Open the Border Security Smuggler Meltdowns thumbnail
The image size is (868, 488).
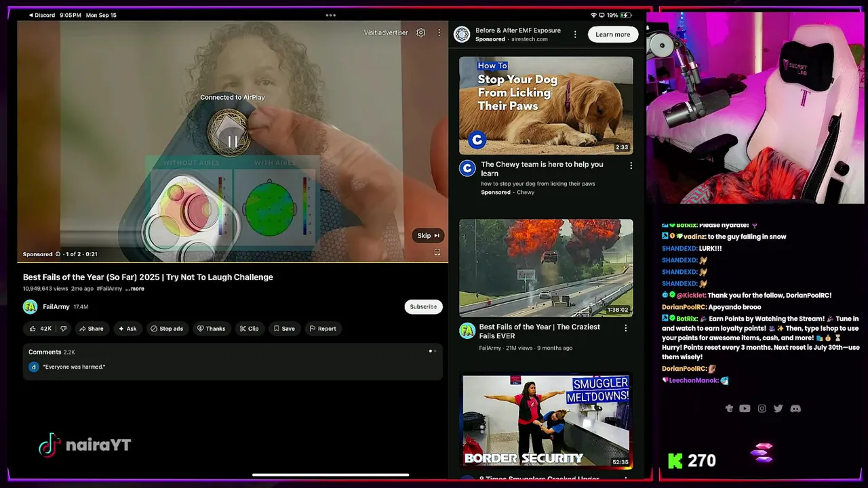click(546, 421)
